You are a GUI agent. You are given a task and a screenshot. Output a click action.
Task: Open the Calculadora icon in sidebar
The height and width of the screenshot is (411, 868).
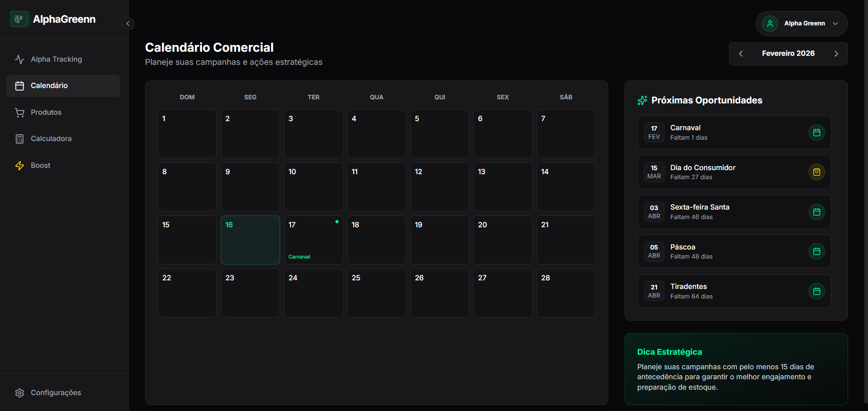pyautogui.click(x=19, y=138)
